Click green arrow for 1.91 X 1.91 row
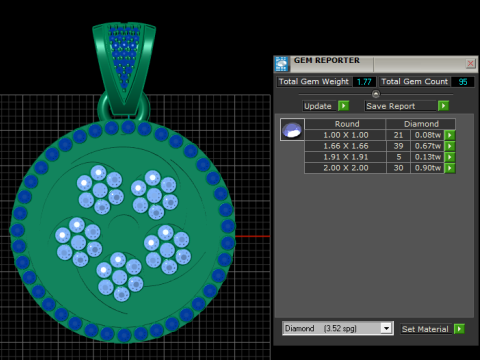 click(x=450, y=157)
